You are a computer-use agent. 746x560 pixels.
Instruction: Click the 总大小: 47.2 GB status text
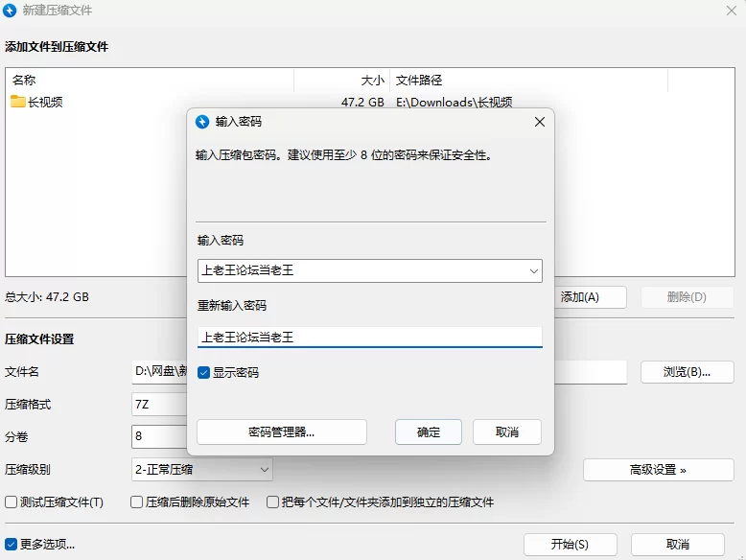coord(47,297)
